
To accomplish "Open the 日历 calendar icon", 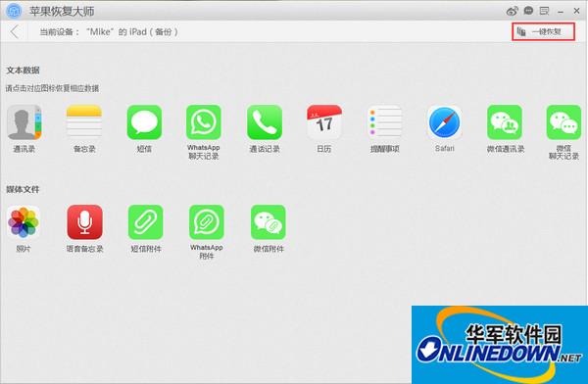I will tap(324, 122).
